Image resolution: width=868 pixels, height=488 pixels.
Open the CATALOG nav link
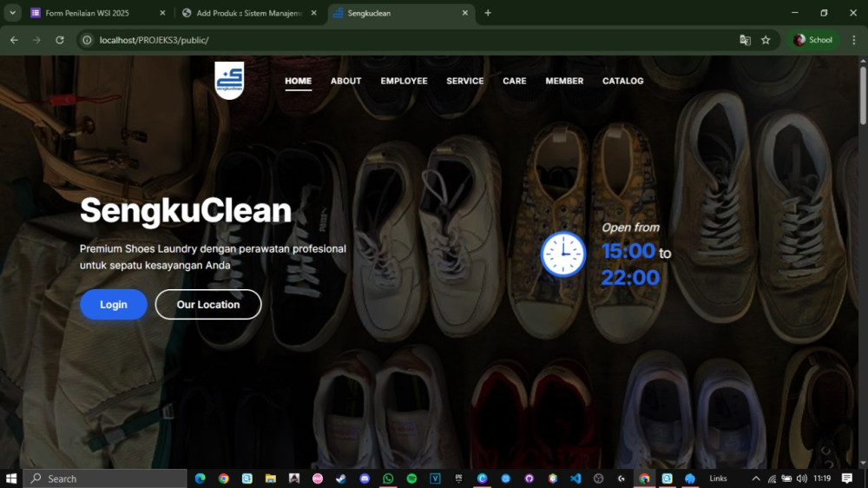[x=622, y=81]
